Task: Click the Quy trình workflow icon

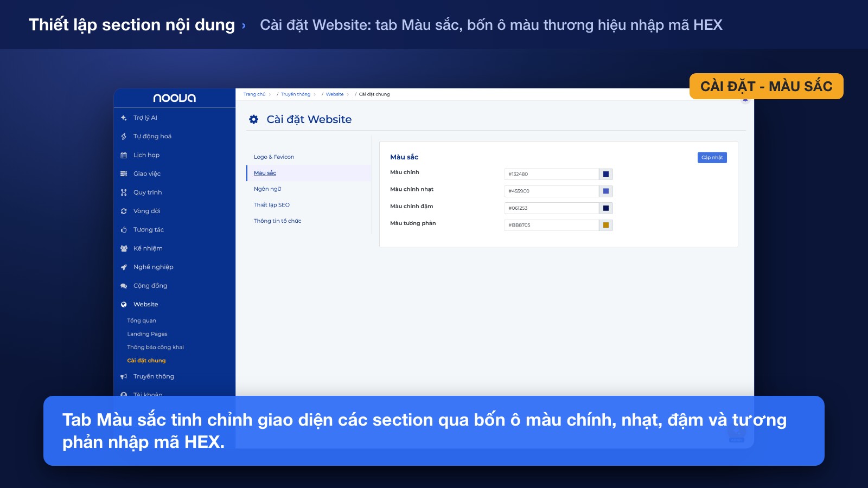Action: [124, 192]
